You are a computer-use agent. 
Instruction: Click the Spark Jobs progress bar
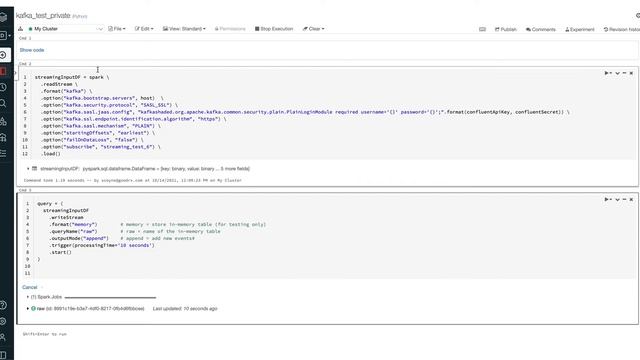[110, 298]
